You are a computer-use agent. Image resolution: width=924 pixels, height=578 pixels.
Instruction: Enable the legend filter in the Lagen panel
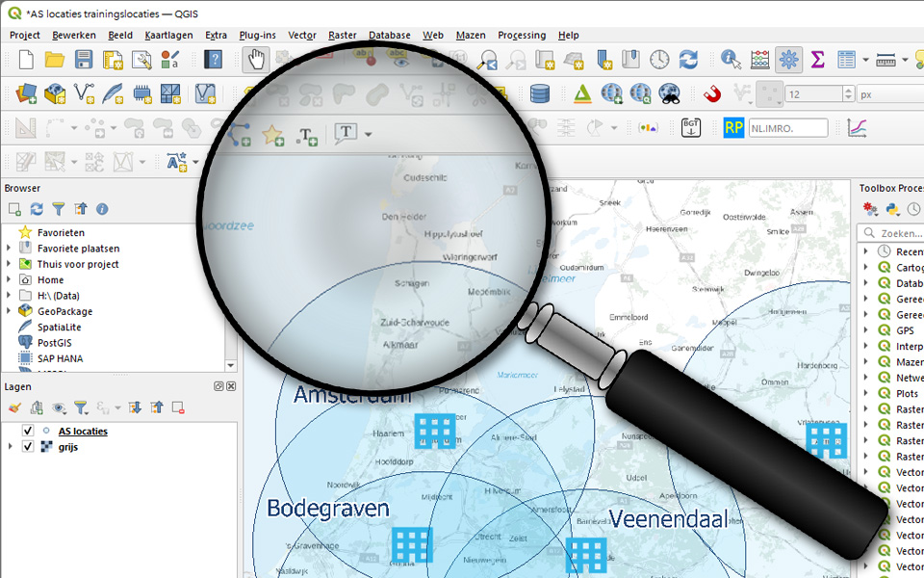[x=82, y=407]
